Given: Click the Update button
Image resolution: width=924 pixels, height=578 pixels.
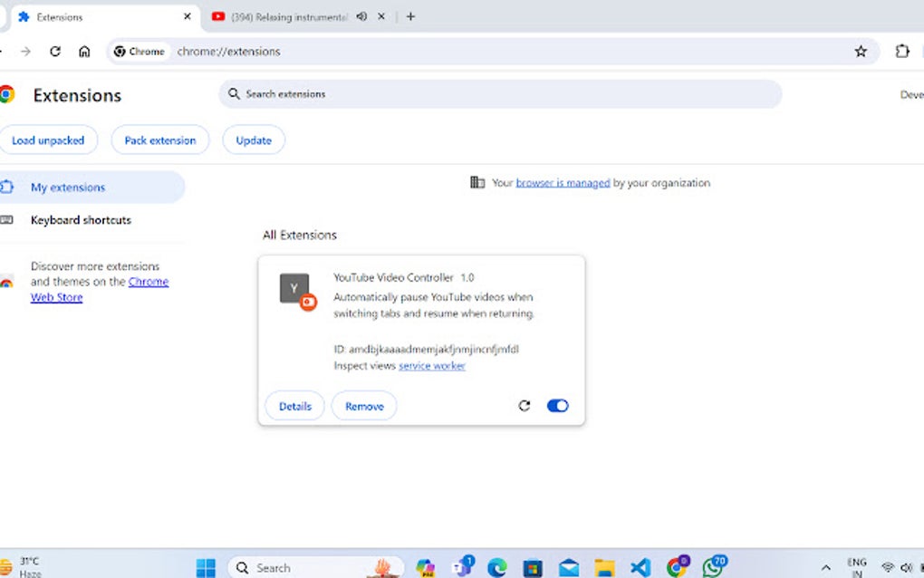Looking at the screenshot, I should point(253,140).
